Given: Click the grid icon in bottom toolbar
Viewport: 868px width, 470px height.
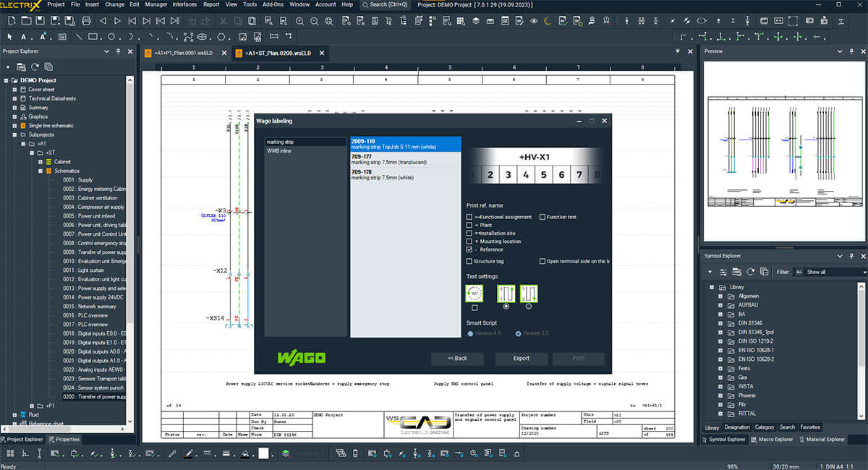Looking at the screenshot, I should [x=10, y=453].
